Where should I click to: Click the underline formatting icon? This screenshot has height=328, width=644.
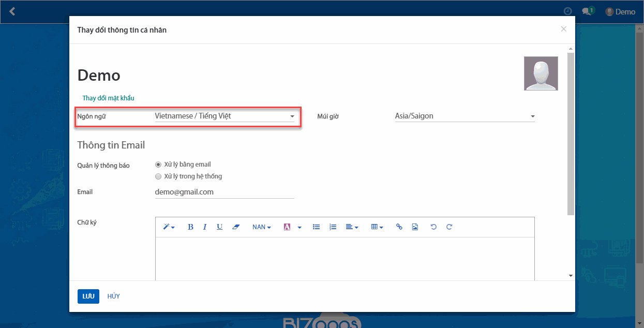(219, 227)
